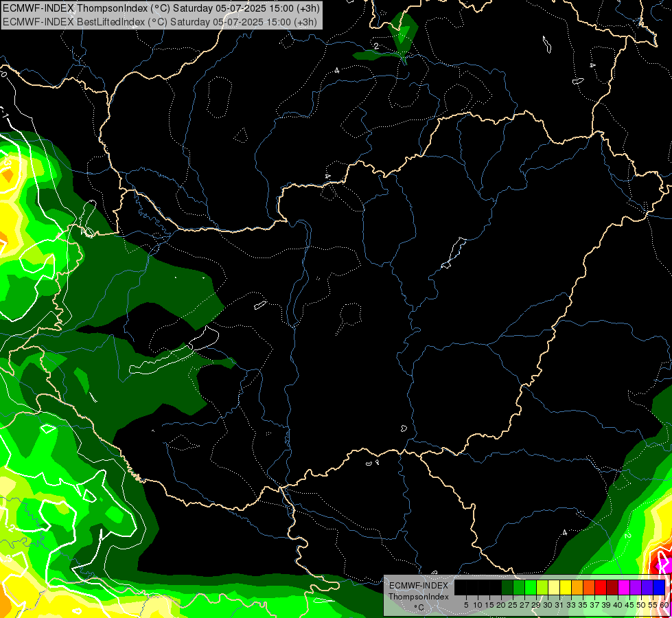672x618 pixels.
Task: Pick the medium green 25–27 legend swatch
Action: [x=519, y=587]
